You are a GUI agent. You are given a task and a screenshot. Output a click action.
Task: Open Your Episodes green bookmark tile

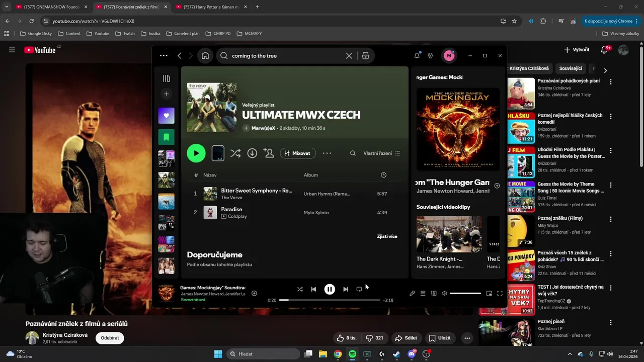(x=167, y=137)
